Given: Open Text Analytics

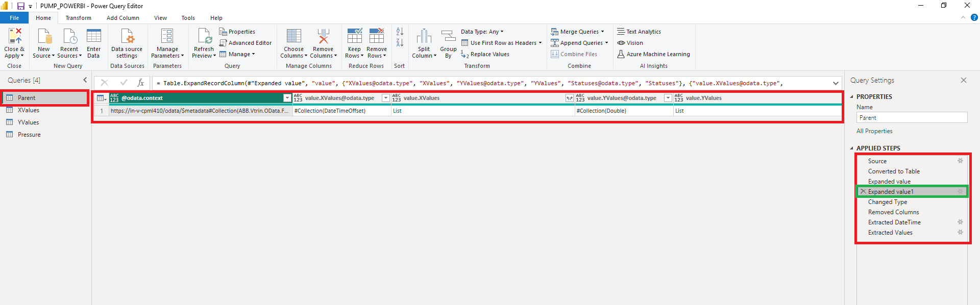Looking at the screenshot, I should [639, 32].
